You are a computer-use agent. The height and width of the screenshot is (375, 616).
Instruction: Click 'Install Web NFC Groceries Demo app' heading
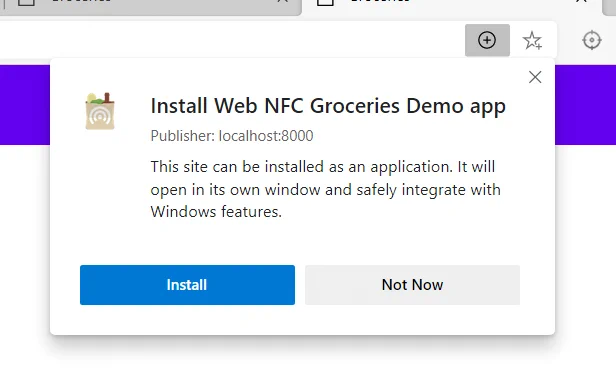point(328,106)
